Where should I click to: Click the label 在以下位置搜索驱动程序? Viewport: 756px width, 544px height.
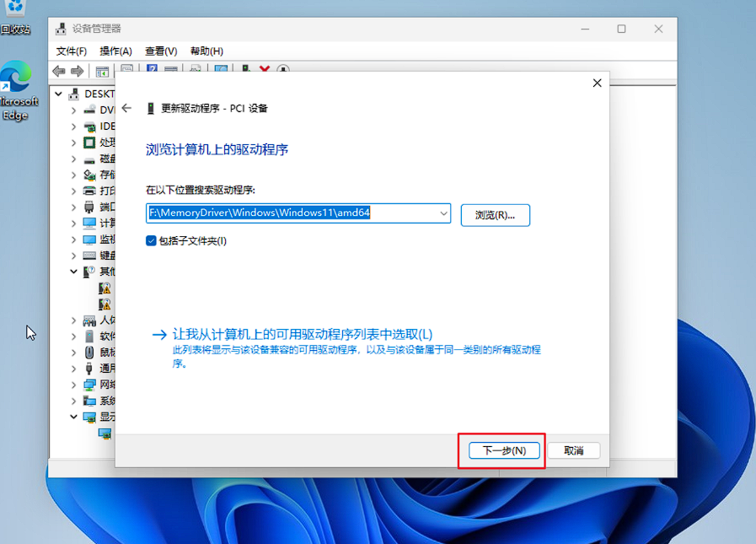click(201, 190)
